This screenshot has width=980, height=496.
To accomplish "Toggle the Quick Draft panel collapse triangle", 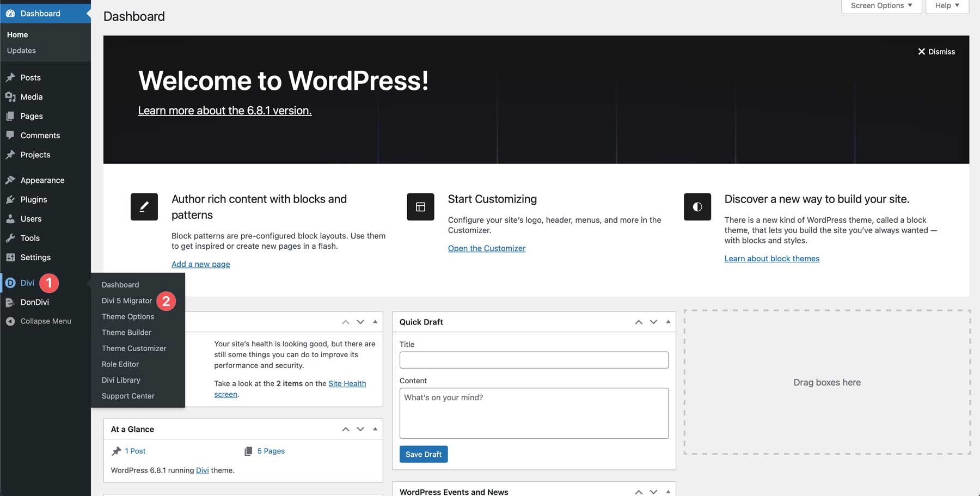I will point(668,322).
